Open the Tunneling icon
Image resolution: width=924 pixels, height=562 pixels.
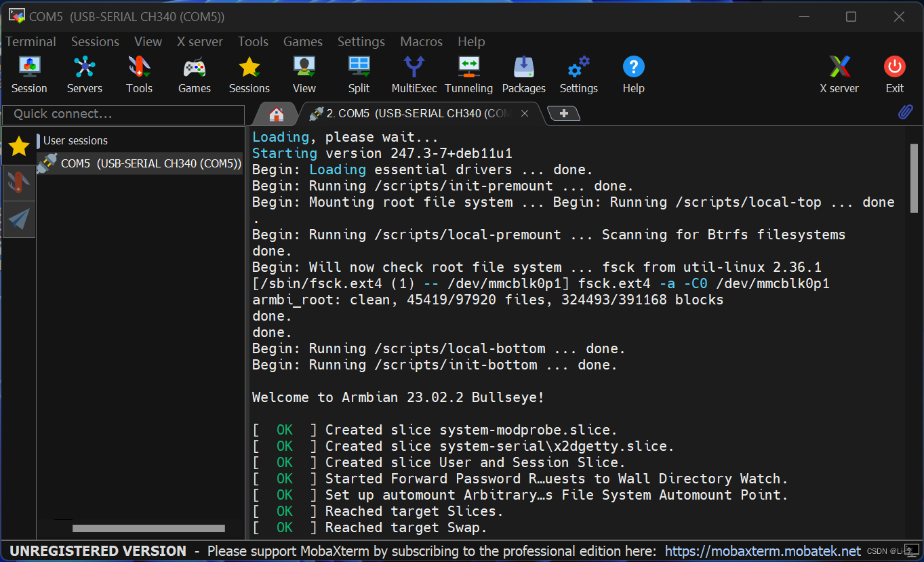(468, 75)
